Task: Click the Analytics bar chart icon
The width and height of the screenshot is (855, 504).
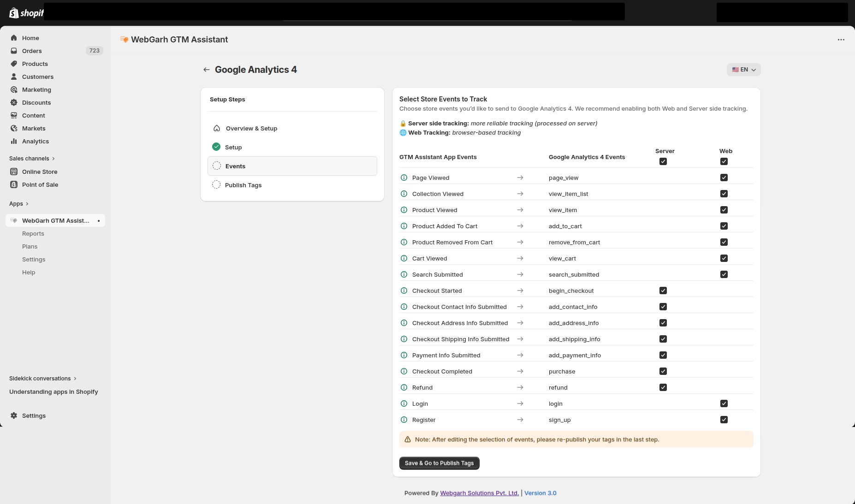Action: (14, 141)
